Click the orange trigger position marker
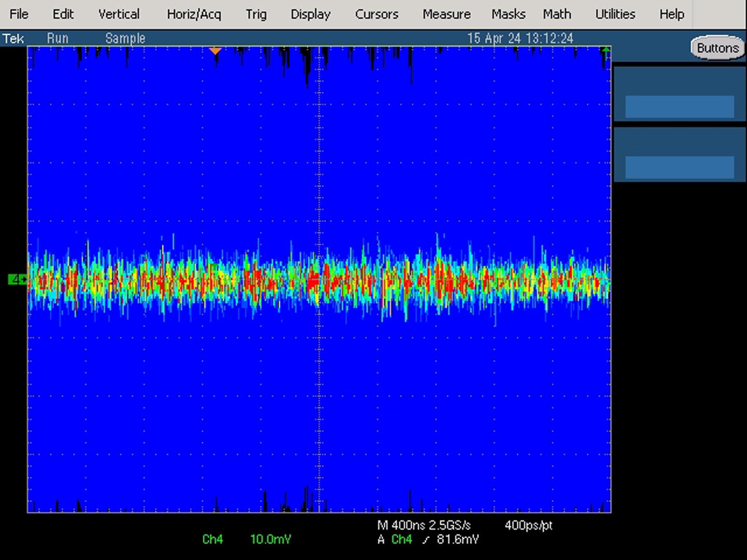 215,51
